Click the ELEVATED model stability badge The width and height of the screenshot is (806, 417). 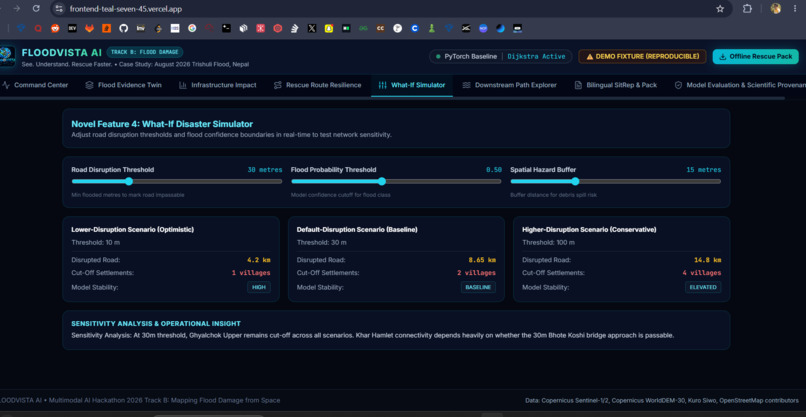pos(703,287)
